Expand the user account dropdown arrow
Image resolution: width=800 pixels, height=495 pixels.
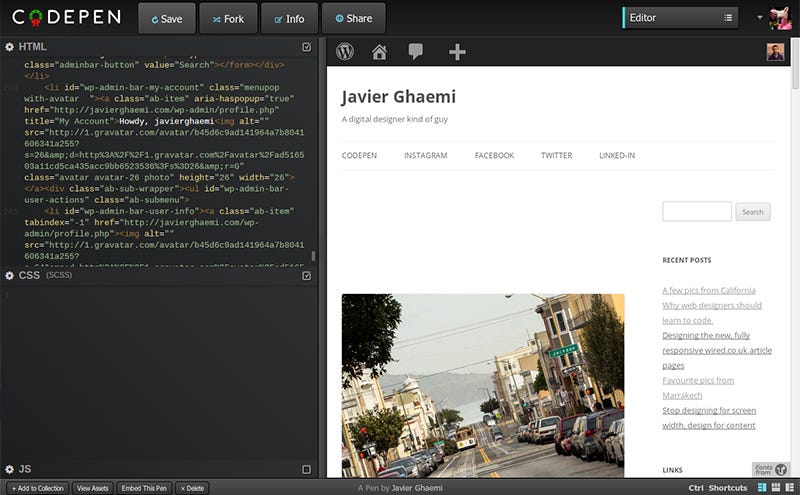click(x=760, y=17)
